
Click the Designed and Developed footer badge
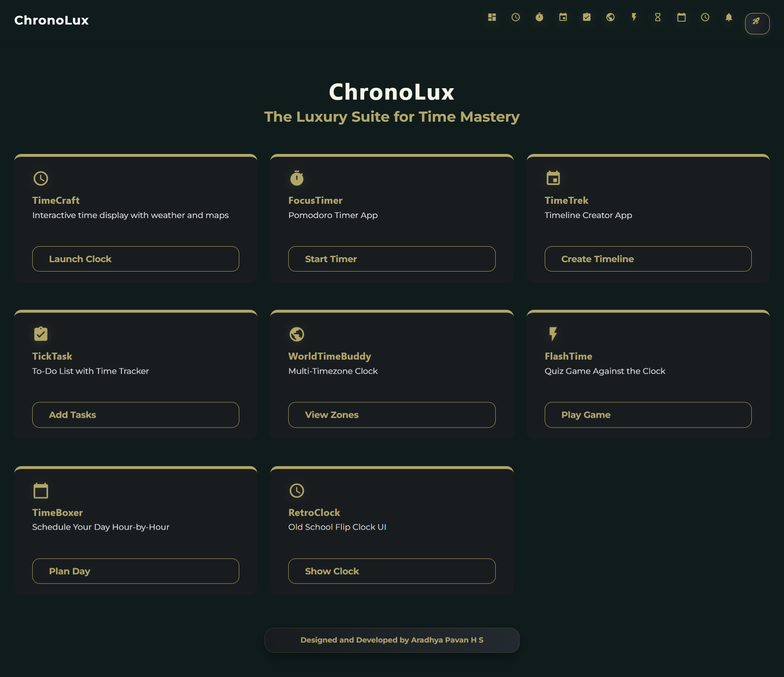(x=392, y=640)
